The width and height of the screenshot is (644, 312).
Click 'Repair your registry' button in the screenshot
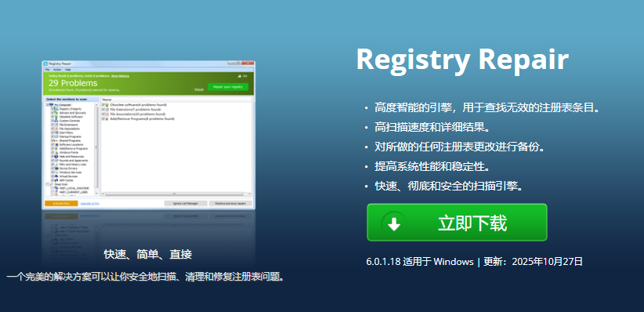click(228, 87)
